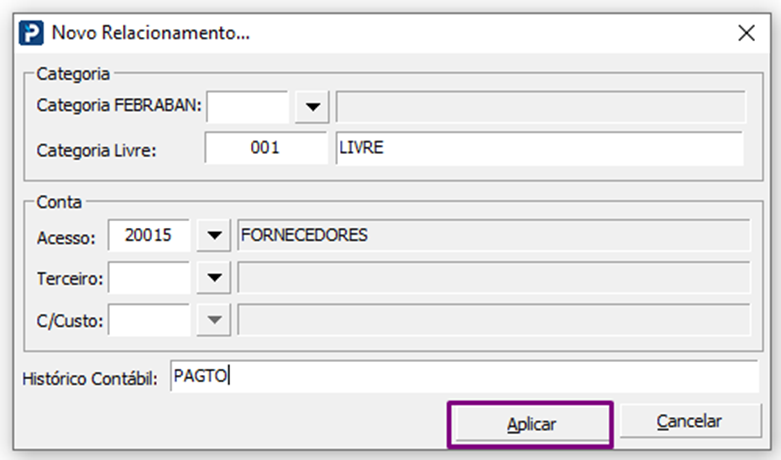The image size is (781, 460).
Task: Click the Categoria FEBRABAN code field
Action: tap(247, 105)
